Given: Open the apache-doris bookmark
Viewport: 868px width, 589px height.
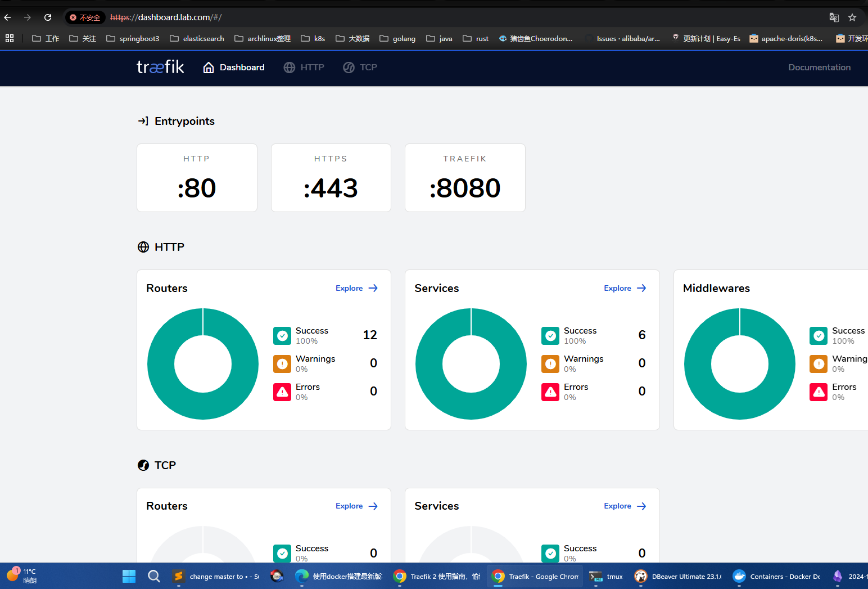Looking at the screenshot, I should pos(786,38).
